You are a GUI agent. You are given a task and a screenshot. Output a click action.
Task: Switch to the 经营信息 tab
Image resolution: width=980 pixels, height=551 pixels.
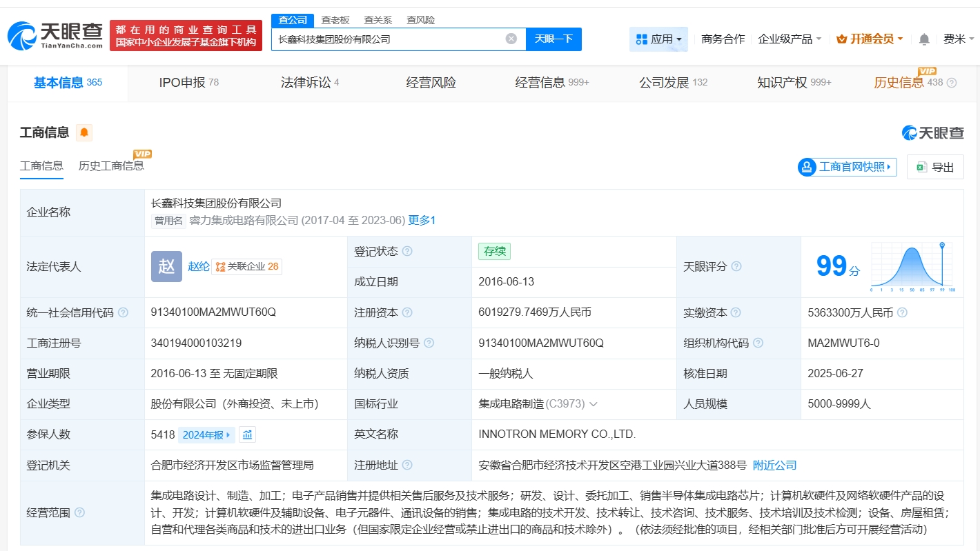[x=552, y=83]
